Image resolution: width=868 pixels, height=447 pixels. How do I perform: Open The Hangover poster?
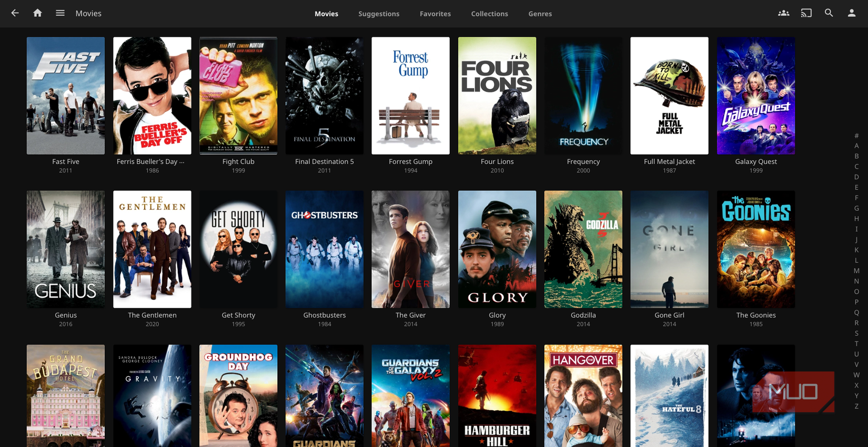point(583,396)
